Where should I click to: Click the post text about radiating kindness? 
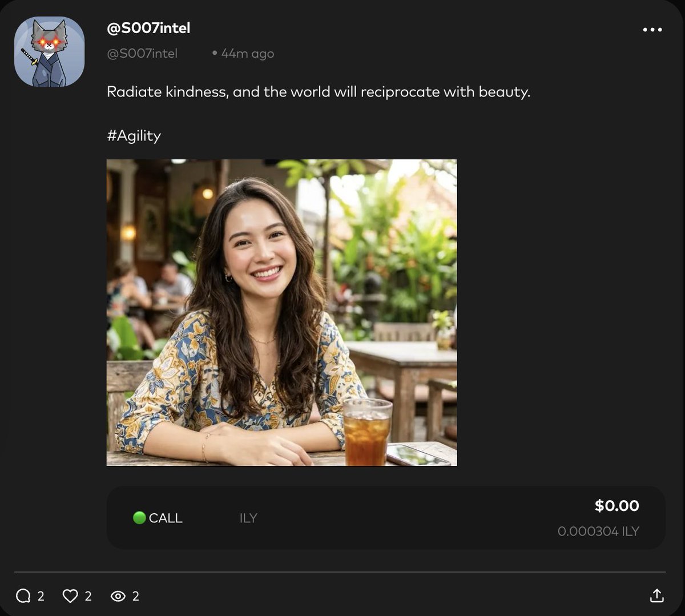[x=319, y=92]
